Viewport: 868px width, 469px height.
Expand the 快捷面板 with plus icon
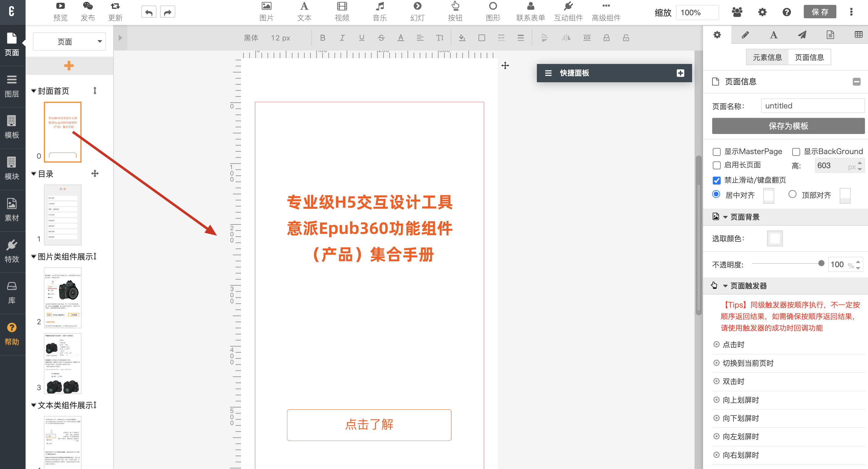click(680, 73)
